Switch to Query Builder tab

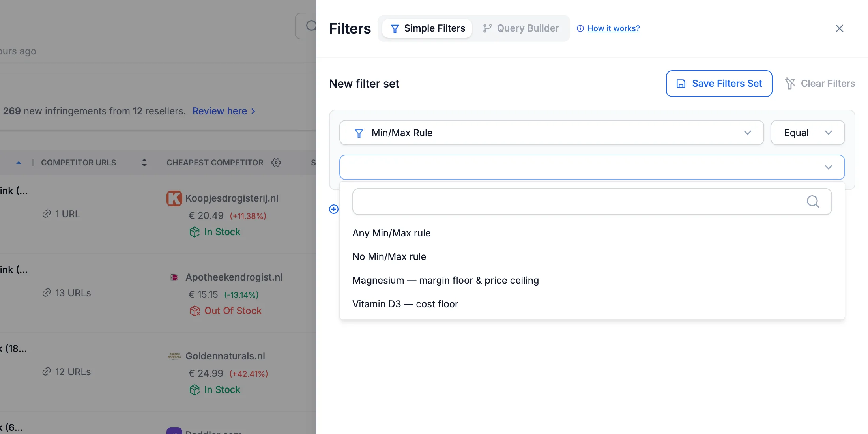(x=521, y=28)
